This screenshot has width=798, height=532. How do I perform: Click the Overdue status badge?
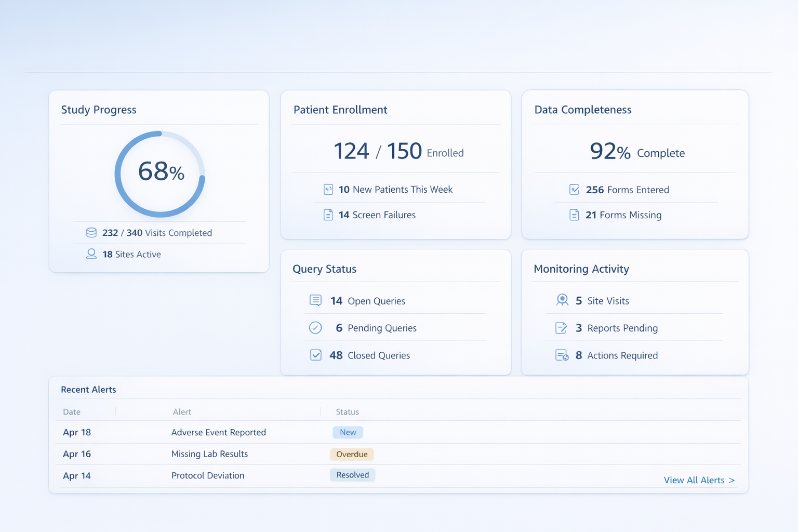point(352,454)
